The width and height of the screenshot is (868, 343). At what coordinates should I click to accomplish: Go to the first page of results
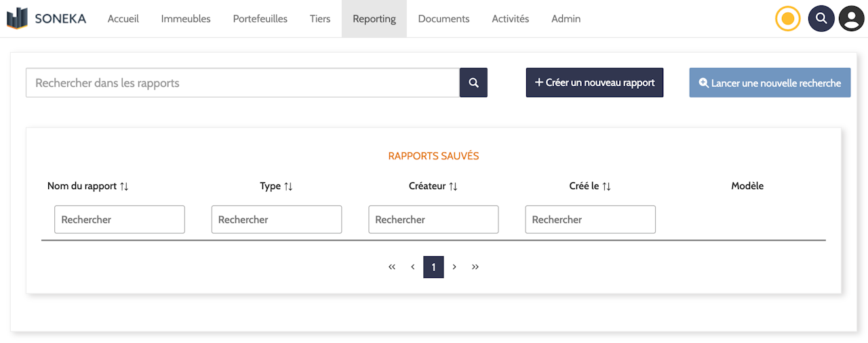(x=392, y=267)
